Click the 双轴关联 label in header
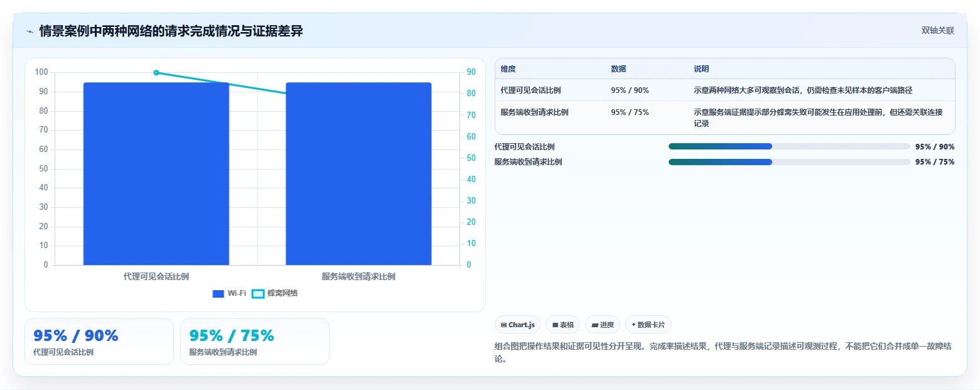Image resolution: width=980 pixels, height=390 pixels. click(x=938, y=31)
